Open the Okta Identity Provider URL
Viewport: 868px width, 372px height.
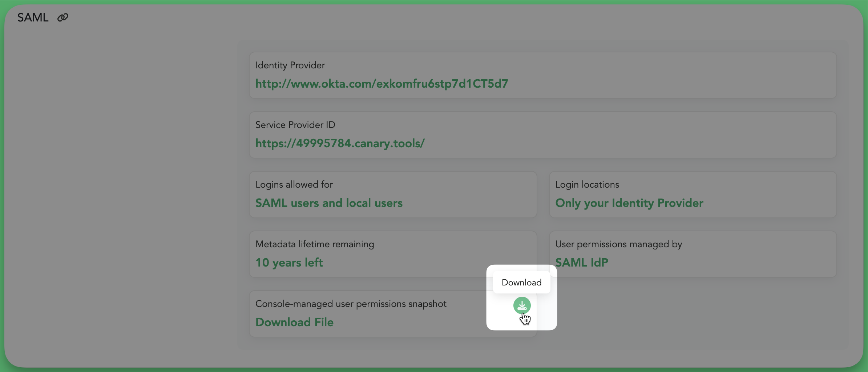tap(381, 84)
